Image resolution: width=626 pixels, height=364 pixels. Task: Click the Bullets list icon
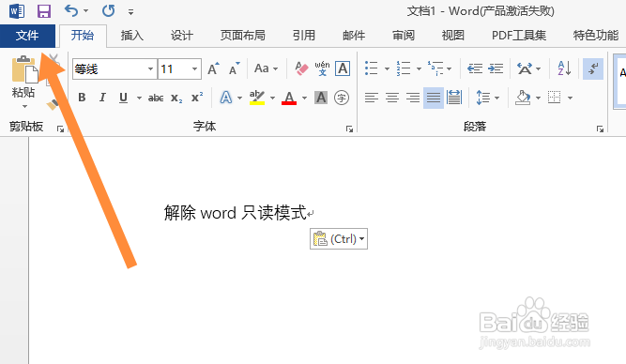(x=372, y=68)
